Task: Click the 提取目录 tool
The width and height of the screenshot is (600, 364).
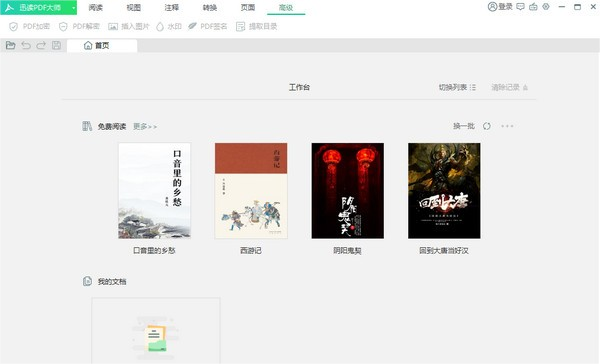Action: point(257,26)
